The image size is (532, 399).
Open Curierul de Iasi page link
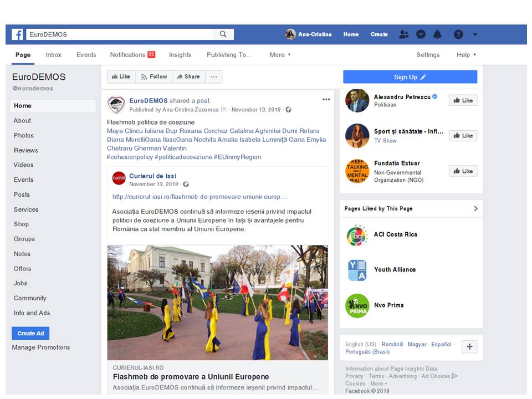(x=153, y=176)
